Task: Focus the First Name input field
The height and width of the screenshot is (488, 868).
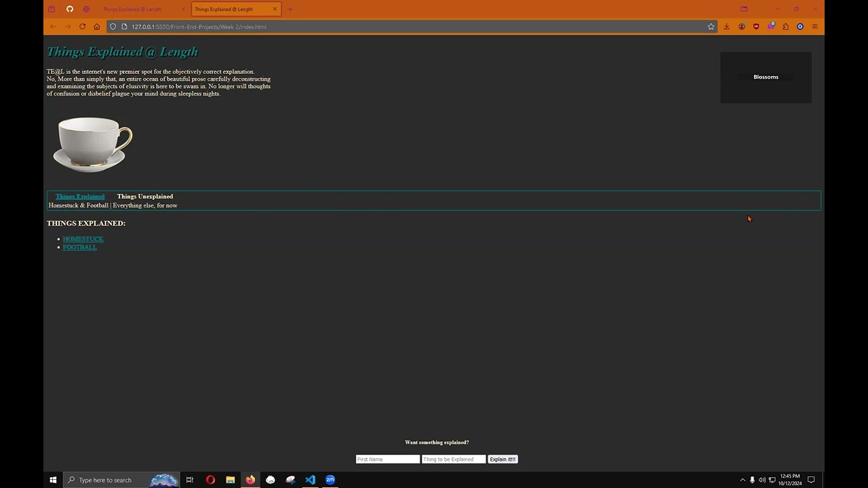Action: (388, 460)
